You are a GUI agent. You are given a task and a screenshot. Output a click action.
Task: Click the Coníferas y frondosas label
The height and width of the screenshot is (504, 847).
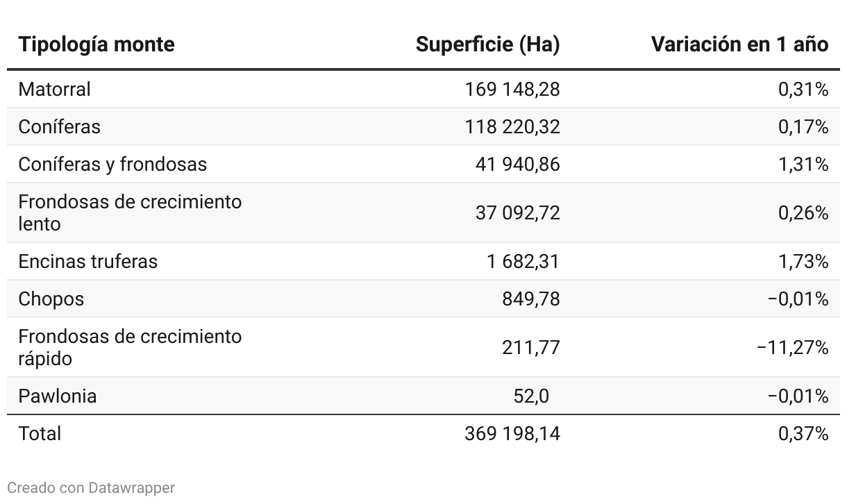pos(112,165)
